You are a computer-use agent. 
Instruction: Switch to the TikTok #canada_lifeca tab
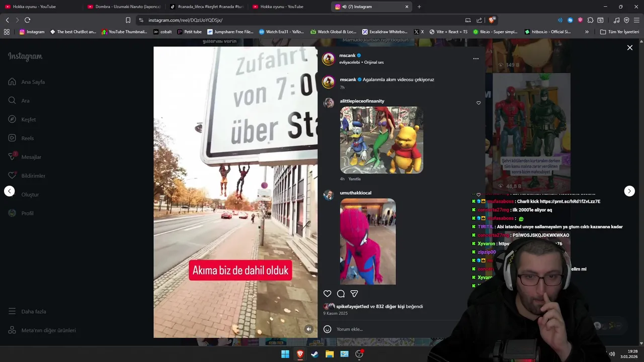[x=206, y=7]
